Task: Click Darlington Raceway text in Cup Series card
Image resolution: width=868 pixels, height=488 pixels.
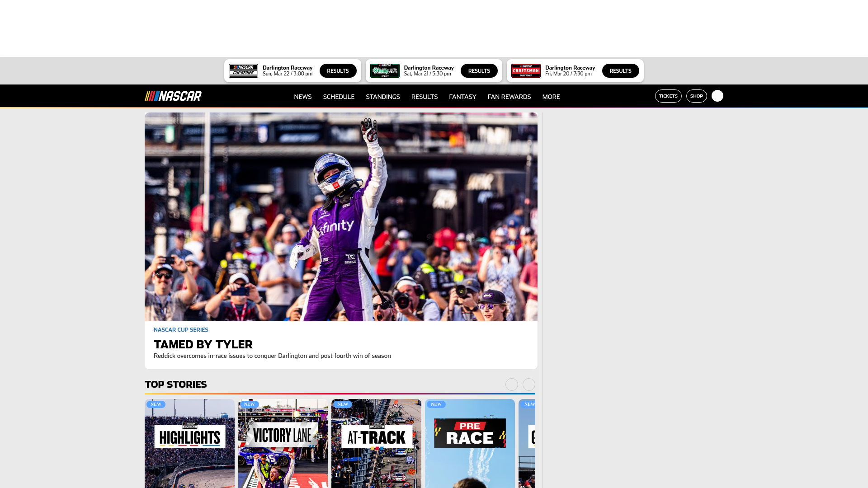Action: click(x=288, y=68)
